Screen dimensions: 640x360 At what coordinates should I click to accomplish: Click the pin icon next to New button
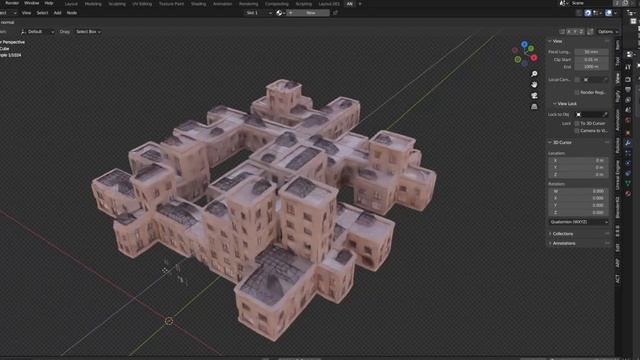tap(335, 13)
